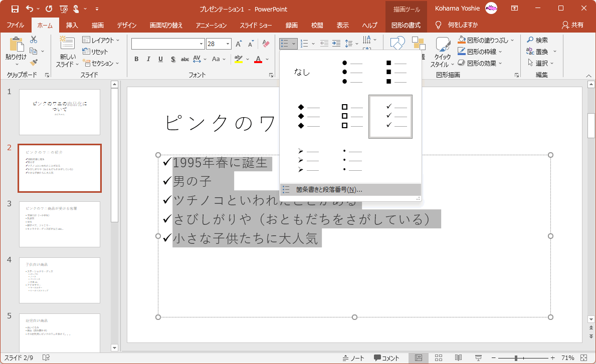Select slide 4 thumbnail 子供向け商品
The width and height of the screenshot is (596, 364).
point(60,280)
